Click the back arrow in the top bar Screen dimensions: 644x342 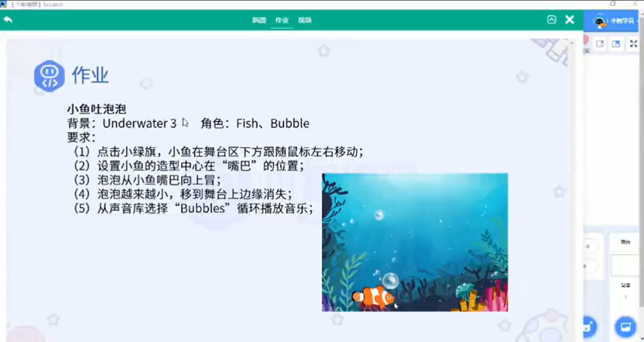click(7, 20)
